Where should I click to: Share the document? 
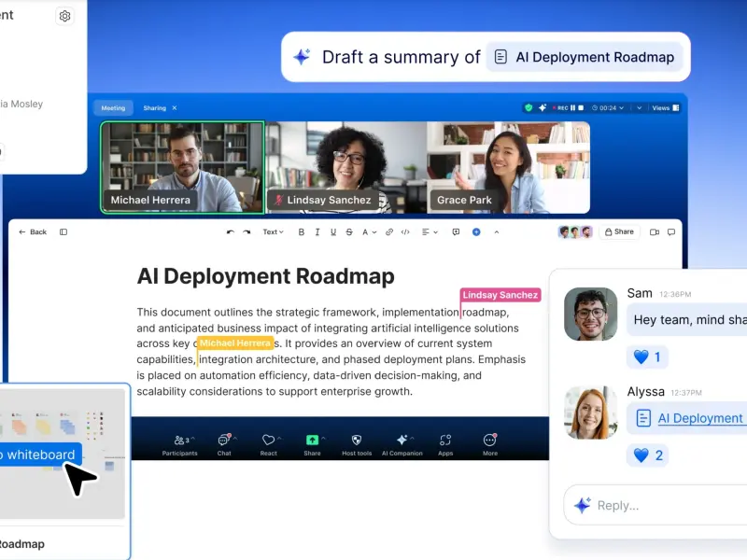point(619,231)
